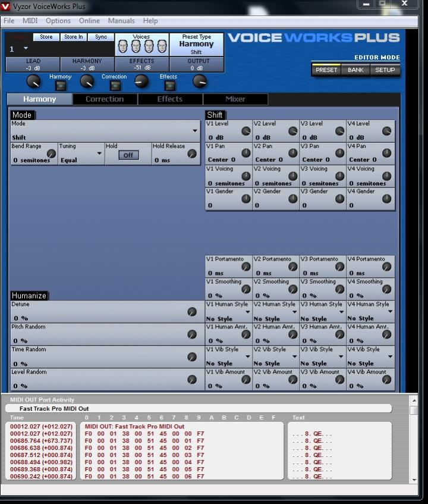The width and height of the screenshot is (428, 504).
Task: Click log timestamp 00685.764 (+673.737)
Action: pyautogui.click(x=42, y=441)
